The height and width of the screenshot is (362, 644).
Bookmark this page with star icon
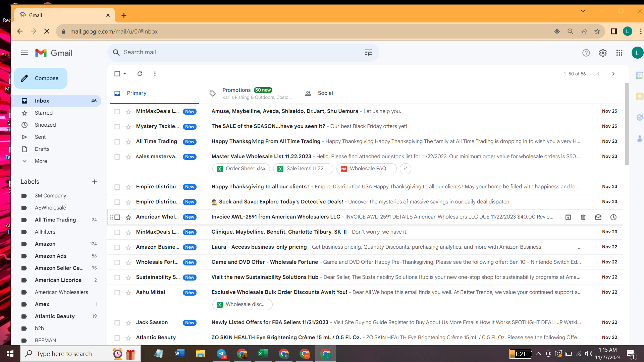(597, 31)
